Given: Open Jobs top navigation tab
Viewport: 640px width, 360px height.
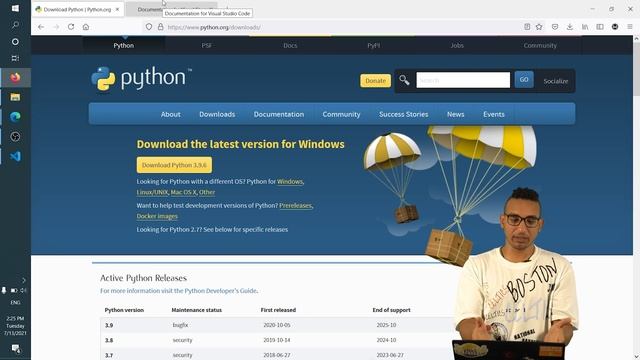Looking at the screenshot, I should tap(457, 45).
